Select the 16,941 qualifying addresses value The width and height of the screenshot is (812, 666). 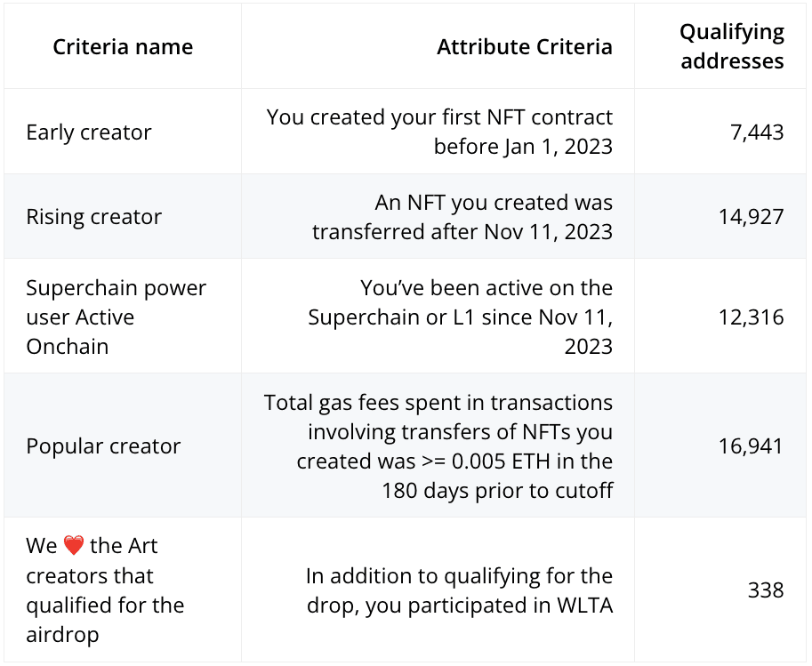click(752, 445)
